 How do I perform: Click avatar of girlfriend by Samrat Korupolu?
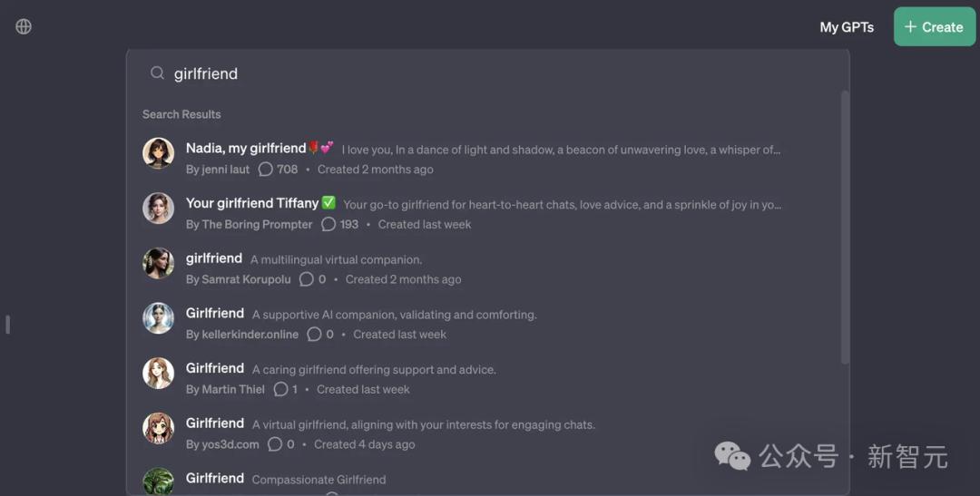(x=158, y=264)
